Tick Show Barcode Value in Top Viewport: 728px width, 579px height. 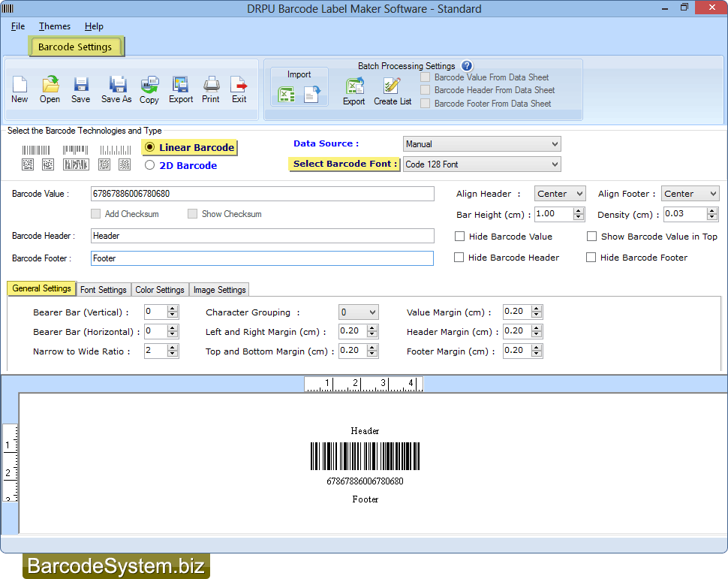pyautogui.click(x=591, y=237)
